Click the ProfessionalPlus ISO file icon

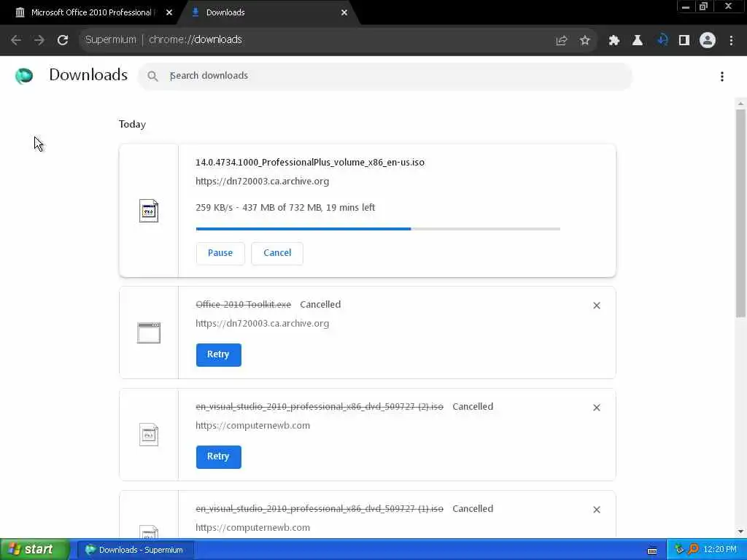click(x=149, y=211)
